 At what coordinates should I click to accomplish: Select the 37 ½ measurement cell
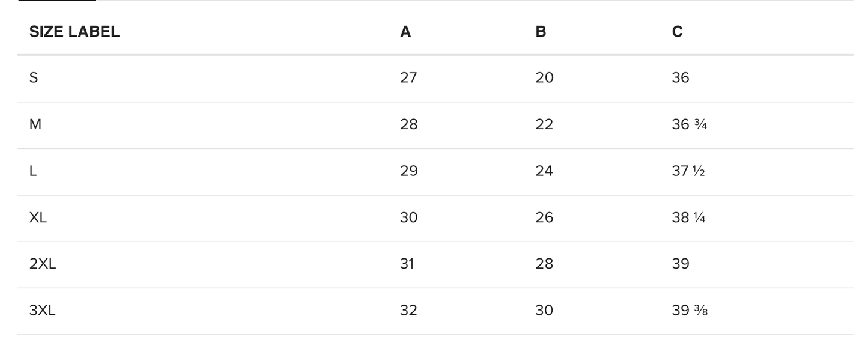[x=688, y=171]
